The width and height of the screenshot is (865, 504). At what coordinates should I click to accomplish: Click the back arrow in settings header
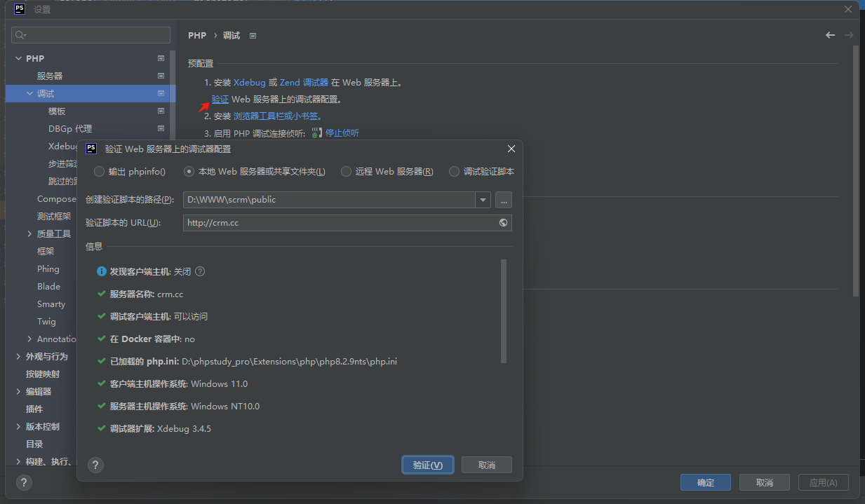[x=830, y=35]
